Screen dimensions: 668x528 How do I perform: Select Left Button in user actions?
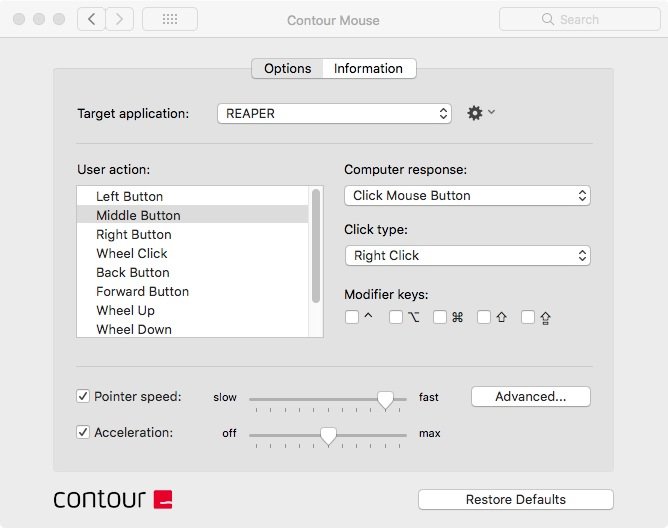click(x=193, y=196)
